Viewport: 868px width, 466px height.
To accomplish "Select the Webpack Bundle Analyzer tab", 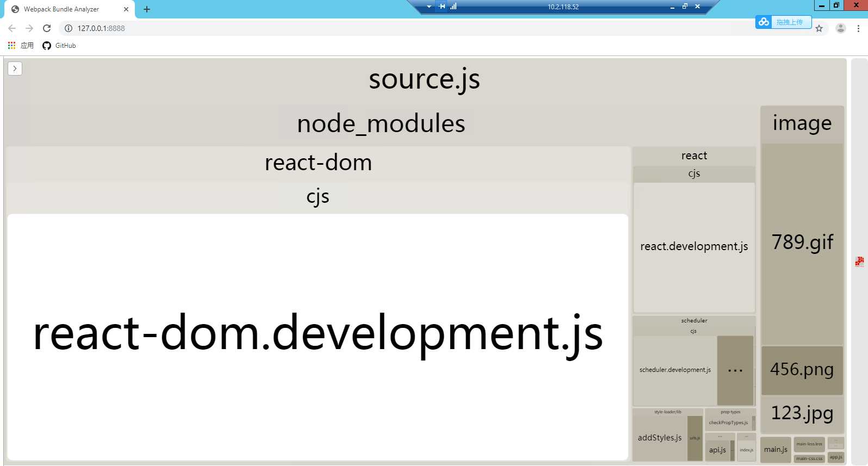I will [x=69, y=9].
